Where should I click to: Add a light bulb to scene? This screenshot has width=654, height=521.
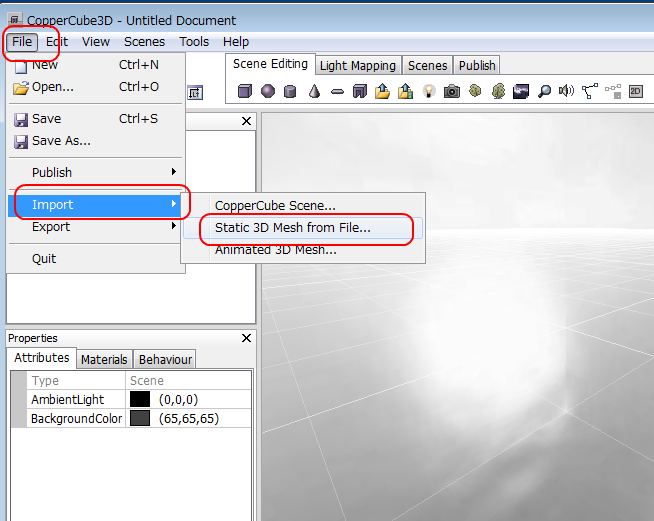coord(428,91)
